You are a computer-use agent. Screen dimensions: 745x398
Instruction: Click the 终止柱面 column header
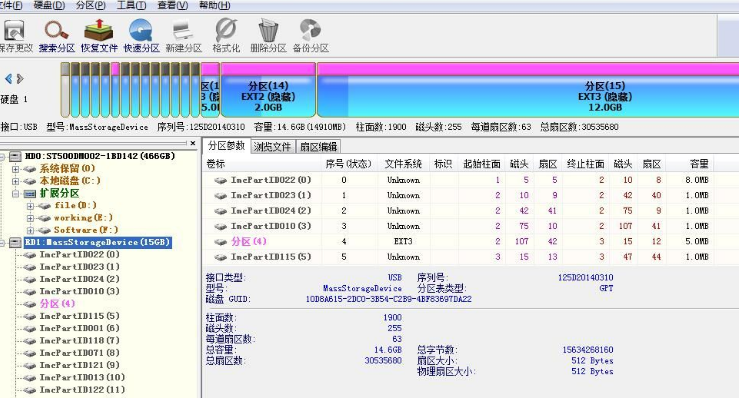coord(585,164)
